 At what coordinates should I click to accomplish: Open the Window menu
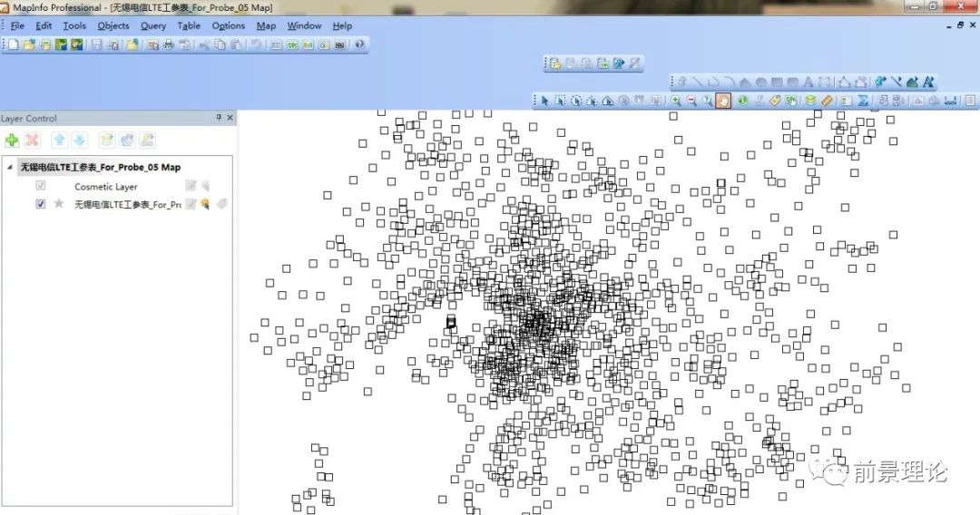click(x=304, y=25)
